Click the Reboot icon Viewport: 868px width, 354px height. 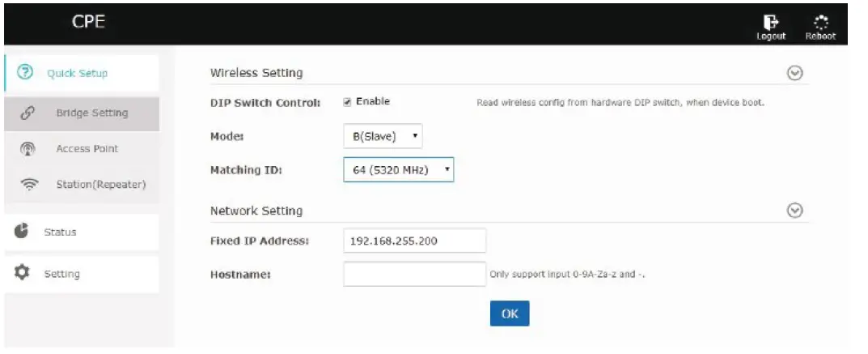[x=819, y=22]
